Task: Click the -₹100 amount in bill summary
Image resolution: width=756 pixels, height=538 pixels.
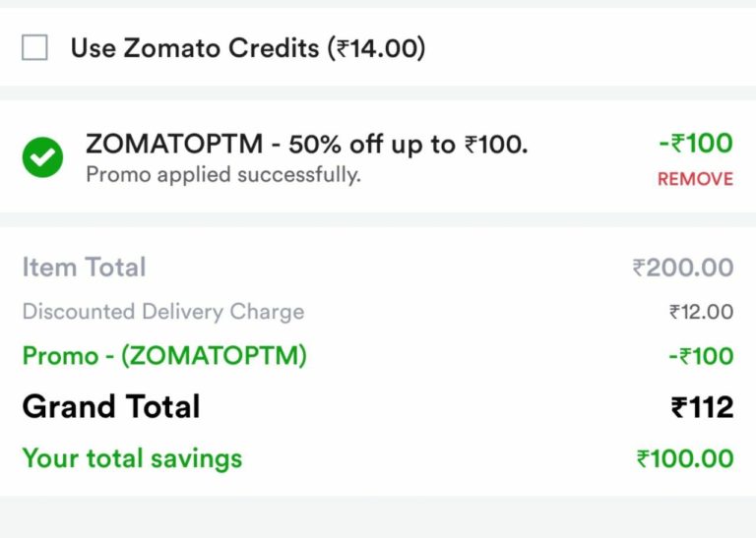Action: [700, 356]
